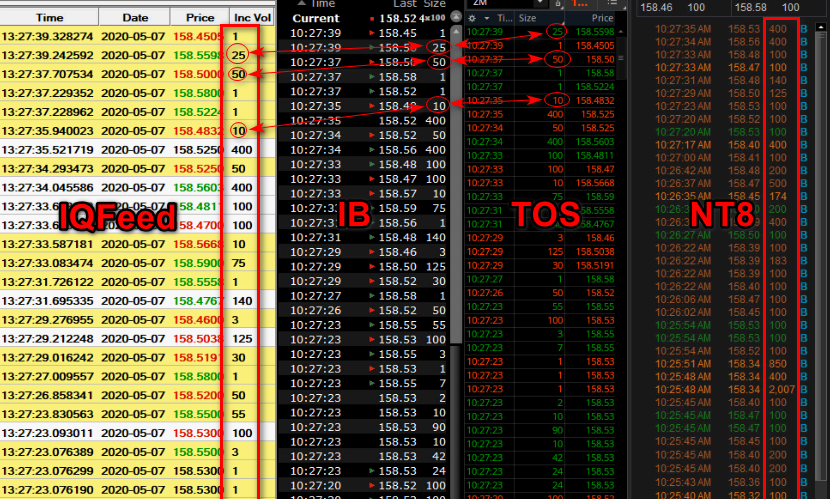Sort by the IQFeed Time column header
Viewport: 830px width, 499px height.
click(x=49, y=17)
